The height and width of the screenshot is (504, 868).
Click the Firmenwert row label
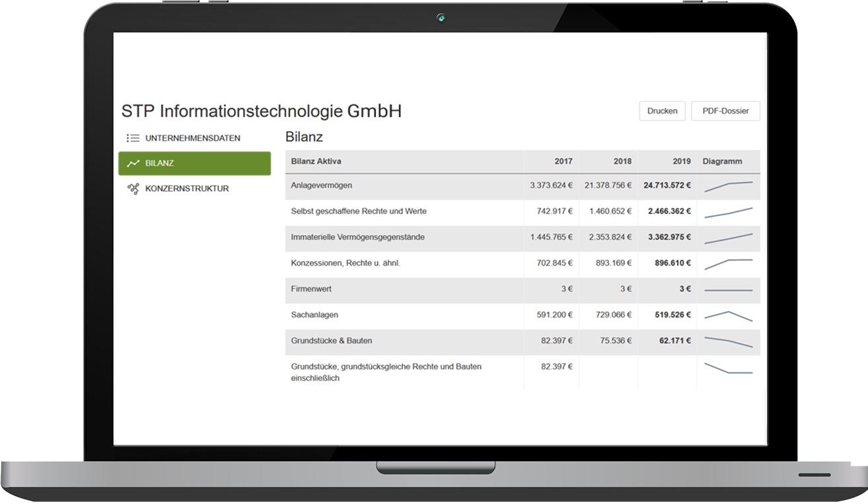[x=311, y=289]
